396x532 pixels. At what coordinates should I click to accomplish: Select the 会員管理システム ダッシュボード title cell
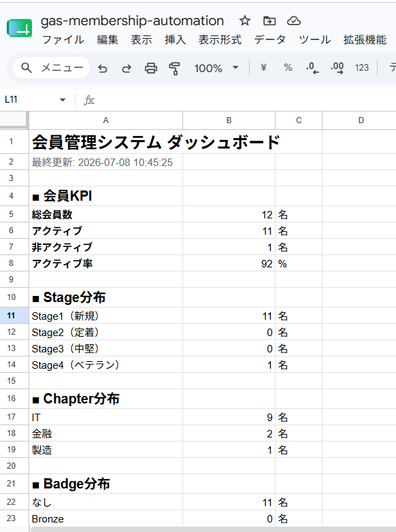click(x=106, y=142)
